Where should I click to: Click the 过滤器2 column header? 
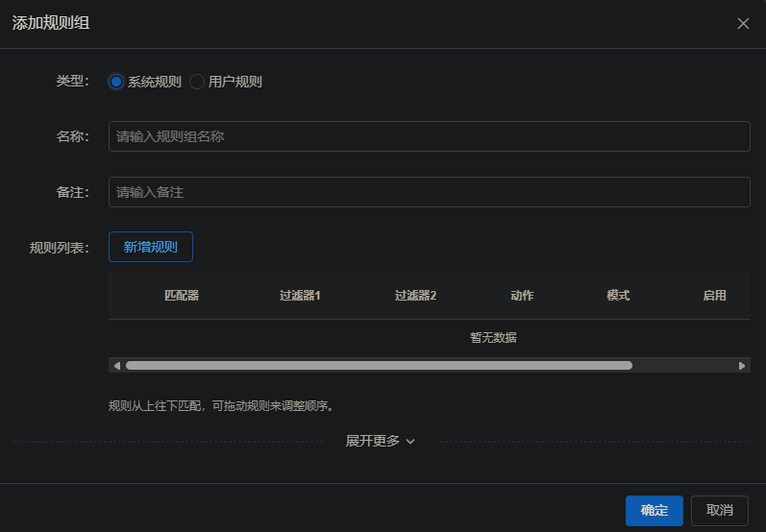click(x=415, y=296)
